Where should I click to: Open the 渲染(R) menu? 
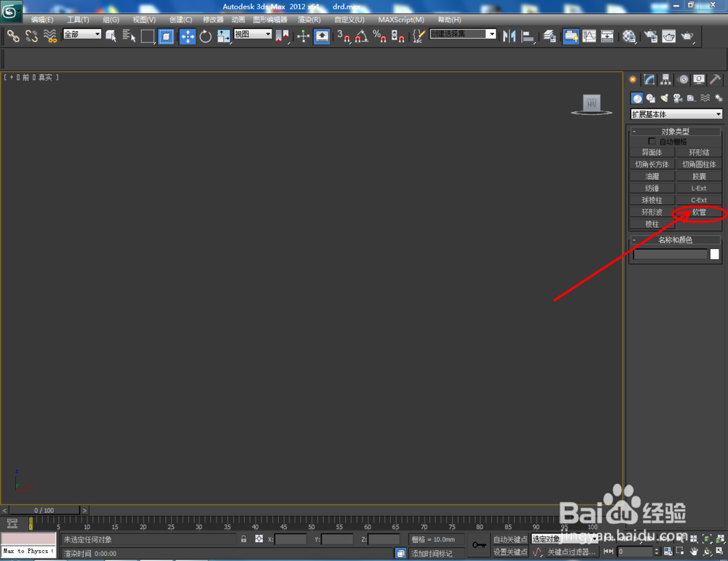click(309, 20)
